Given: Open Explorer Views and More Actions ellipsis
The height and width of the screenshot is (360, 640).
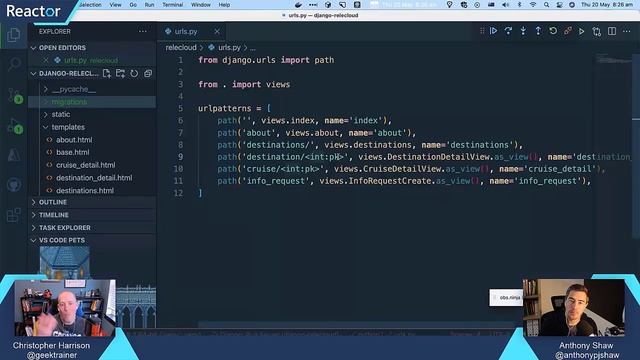Looking at the screenshot, I should coord(142,31).
